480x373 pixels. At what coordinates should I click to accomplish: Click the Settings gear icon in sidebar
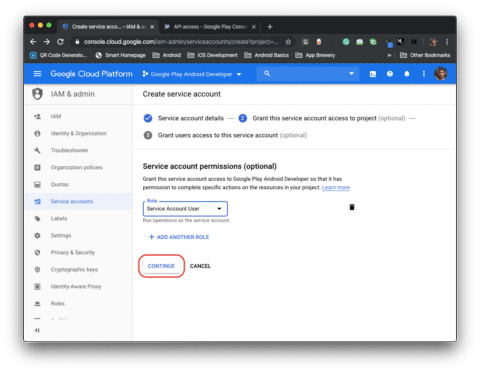pos(37,235)
